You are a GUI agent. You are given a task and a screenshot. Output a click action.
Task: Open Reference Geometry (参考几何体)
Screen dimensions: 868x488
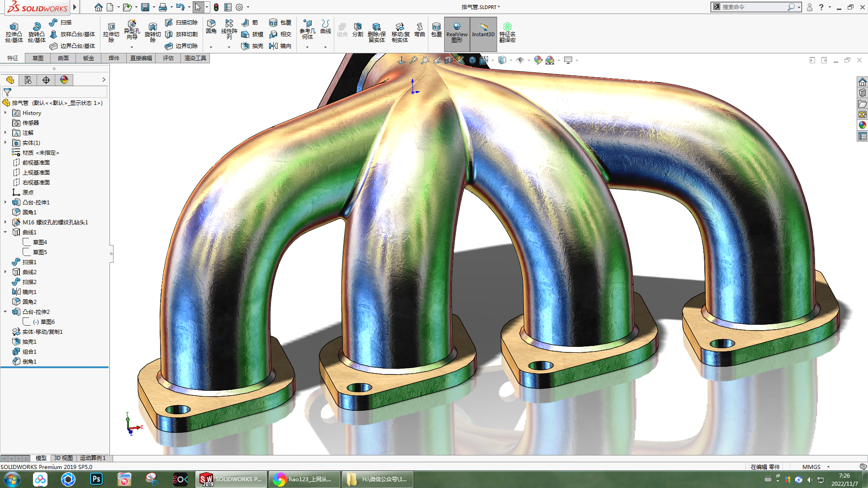pos(308,29)
